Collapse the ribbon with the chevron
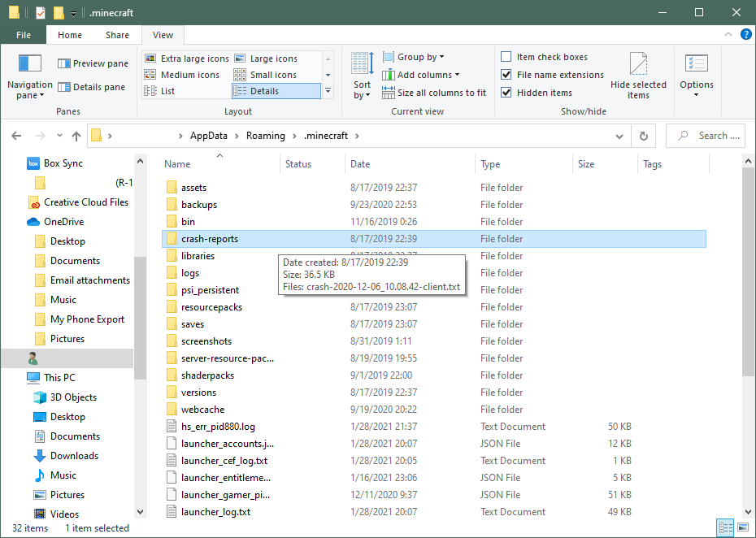 point(728,34)
